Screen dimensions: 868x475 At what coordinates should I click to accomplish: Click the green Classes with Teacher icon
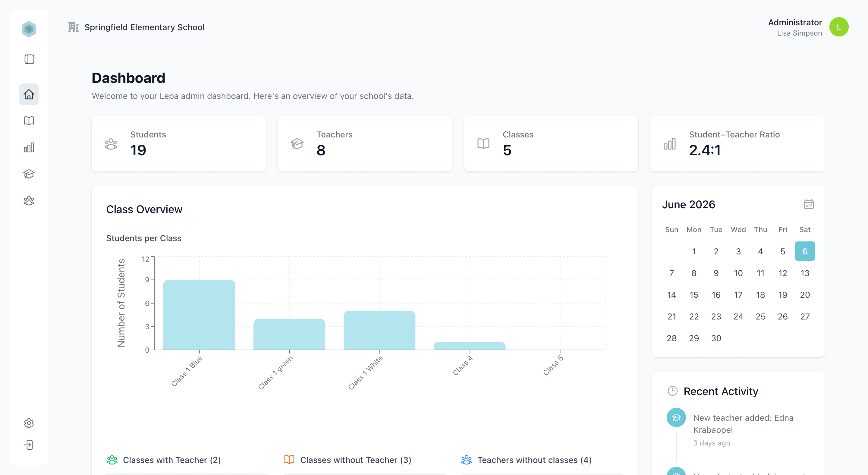coord(112,460)
